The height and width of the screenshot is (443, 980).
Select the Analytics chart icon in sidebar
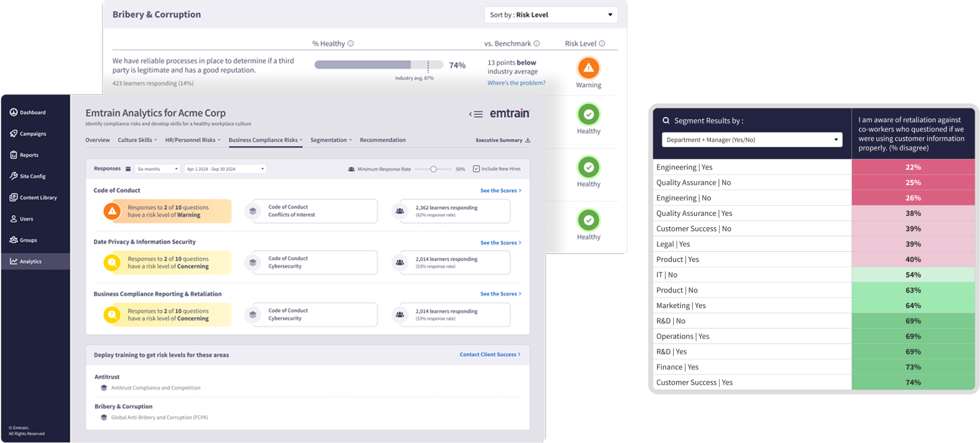point(13,261)
